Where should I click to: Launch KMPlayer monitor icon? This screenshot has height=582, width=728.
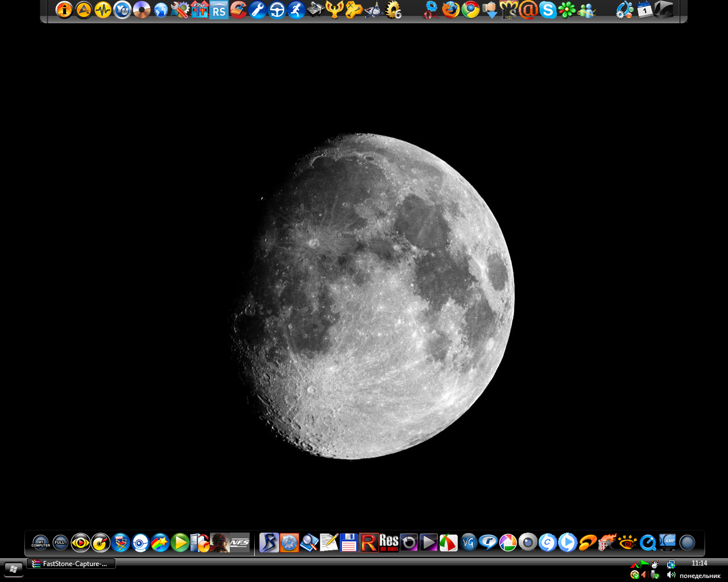(667, 543)
